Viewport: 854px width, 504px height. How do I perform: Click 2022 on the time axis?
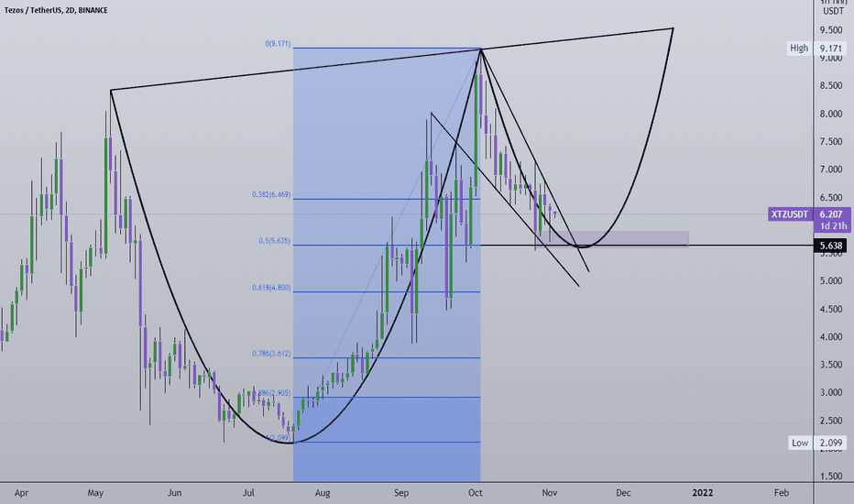(703, 493)
